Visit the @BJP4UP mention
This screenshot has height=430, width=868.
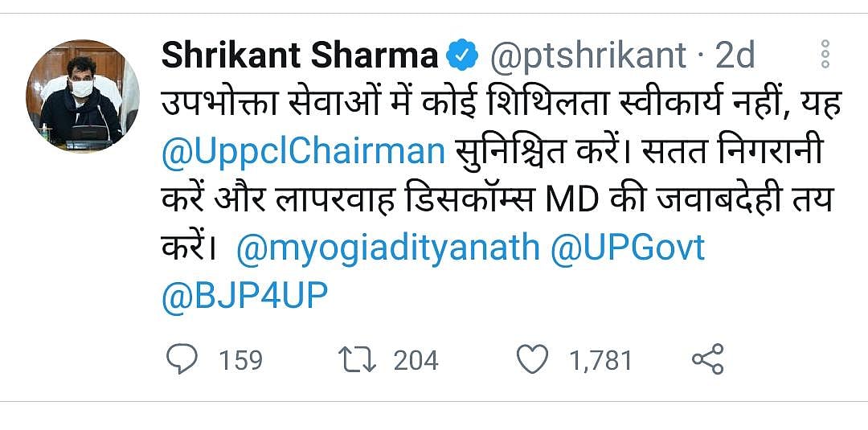[245, 297]
